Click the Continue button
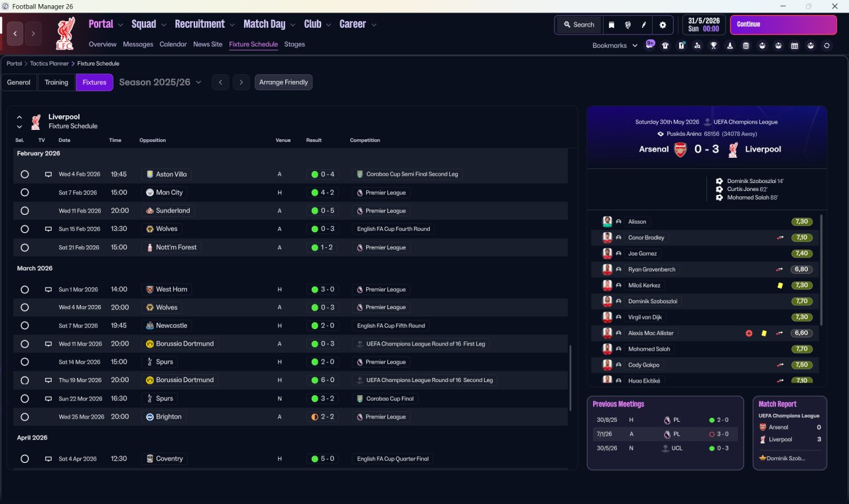 pyautogui.click(x=783, y=25)
